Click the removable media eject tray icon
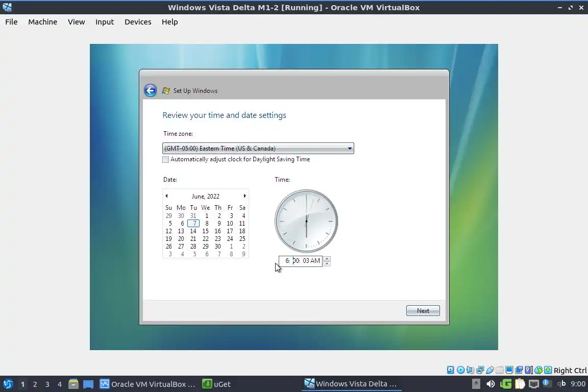Screen dimensions: 588x392 tap(476, 383)
